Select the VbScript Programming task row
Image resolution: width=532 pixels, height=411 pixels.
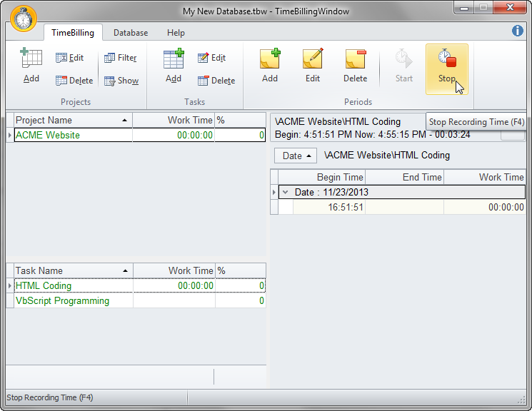point(63,301)
